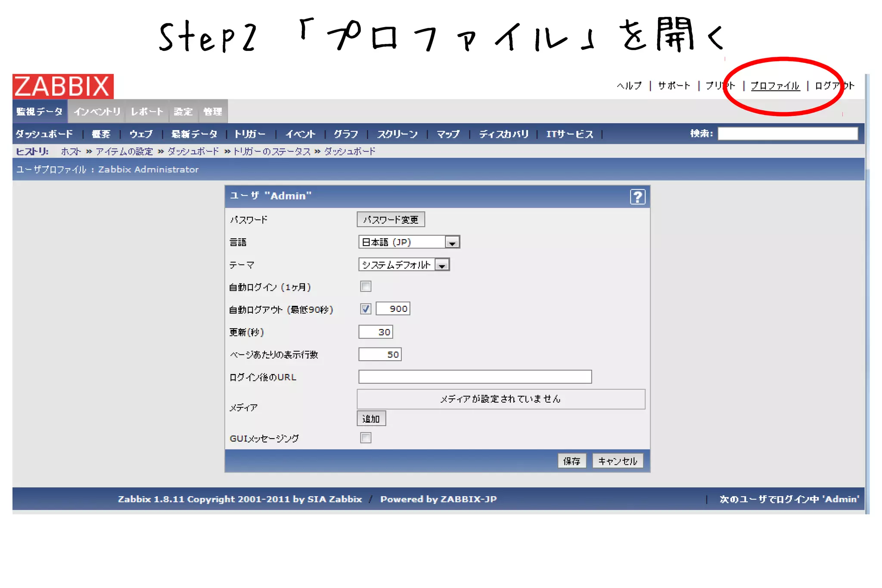Open ウェブ submenu item
882x588 pixels.
click(x=141, y=134)
